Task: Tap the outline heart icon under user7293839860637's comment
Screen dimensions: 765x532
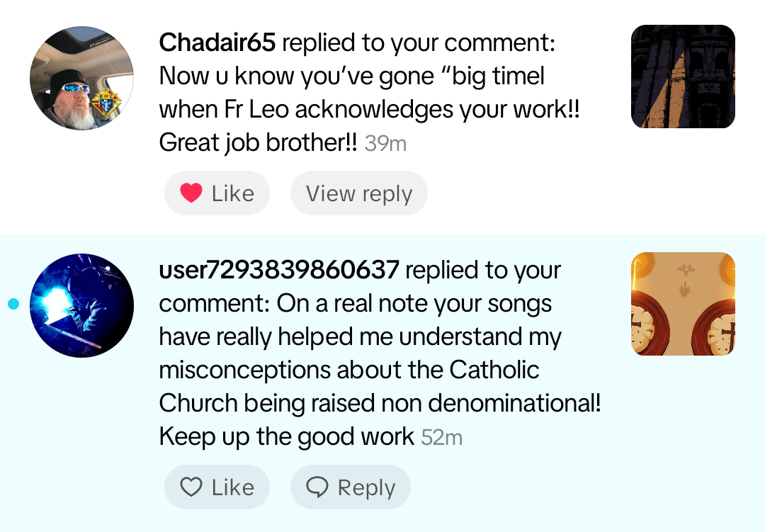Action: (191, 487)
